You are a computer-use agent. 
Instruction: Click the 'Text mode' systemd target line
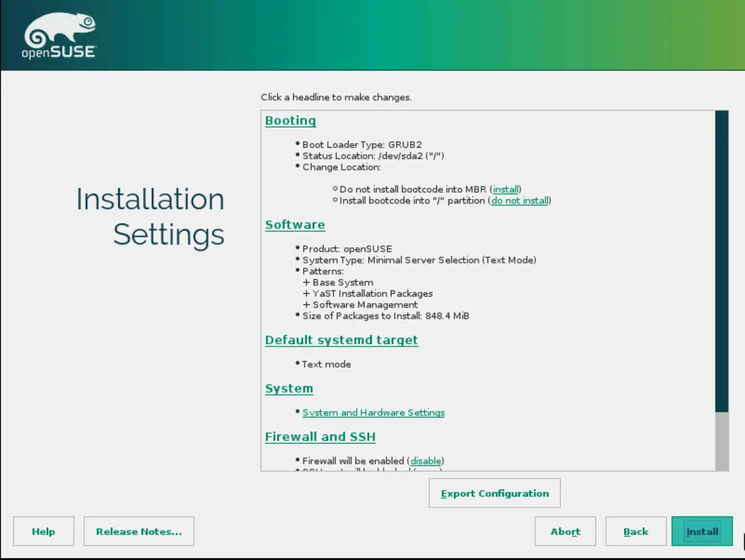pyautogui.click(x=326, y=364)
